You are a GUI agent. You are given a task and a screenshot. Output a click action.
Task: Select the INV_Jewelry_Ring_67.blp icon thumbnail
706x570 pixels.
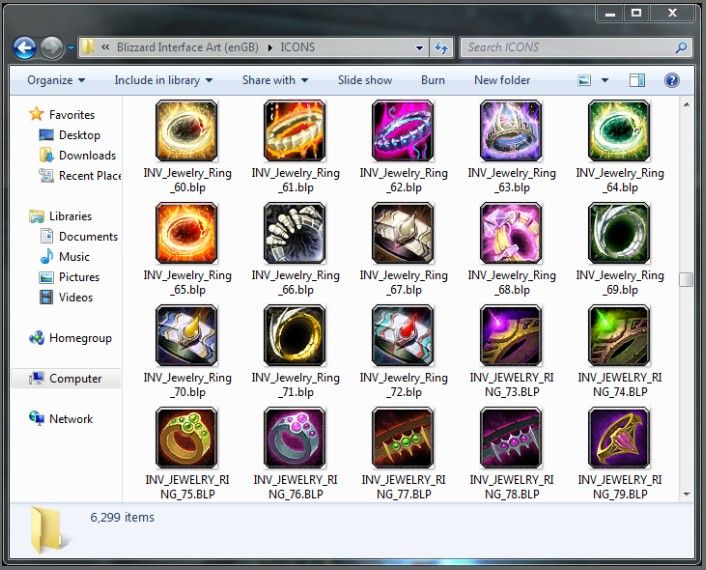tap(403, 233)
